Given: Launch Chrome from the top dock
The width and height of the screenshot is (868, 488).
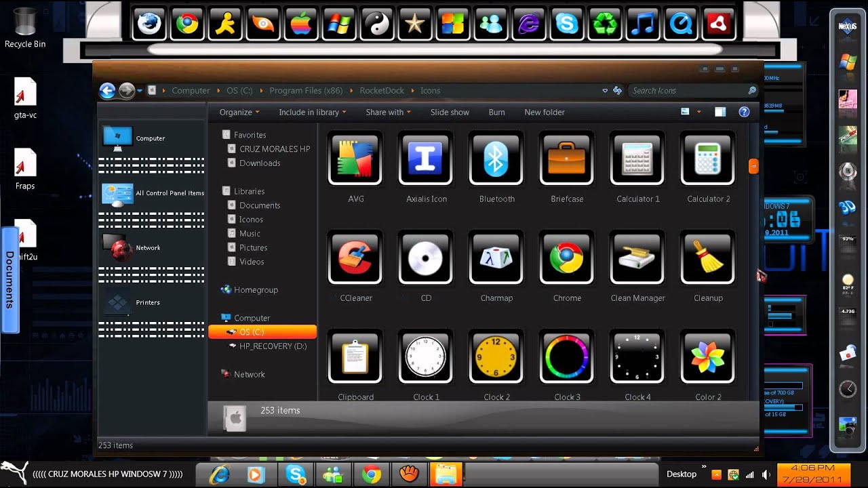Looking at the screenshot, I should (x=186, y=24).
